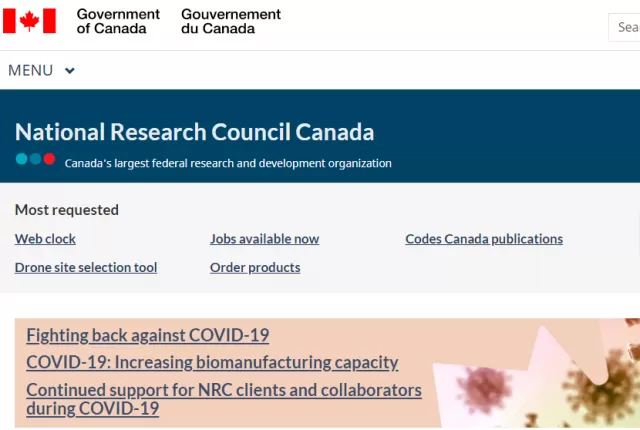Open Continued support for NRC clients link
This screenshot has width=640, height=430.
pyautogui.click(x=224, y=399)
